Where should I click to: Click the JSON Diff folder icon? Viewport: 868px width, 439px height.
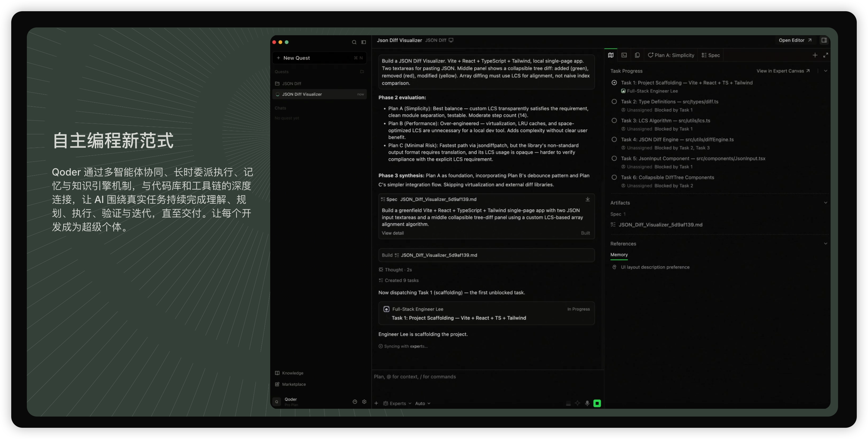(277, 84)
